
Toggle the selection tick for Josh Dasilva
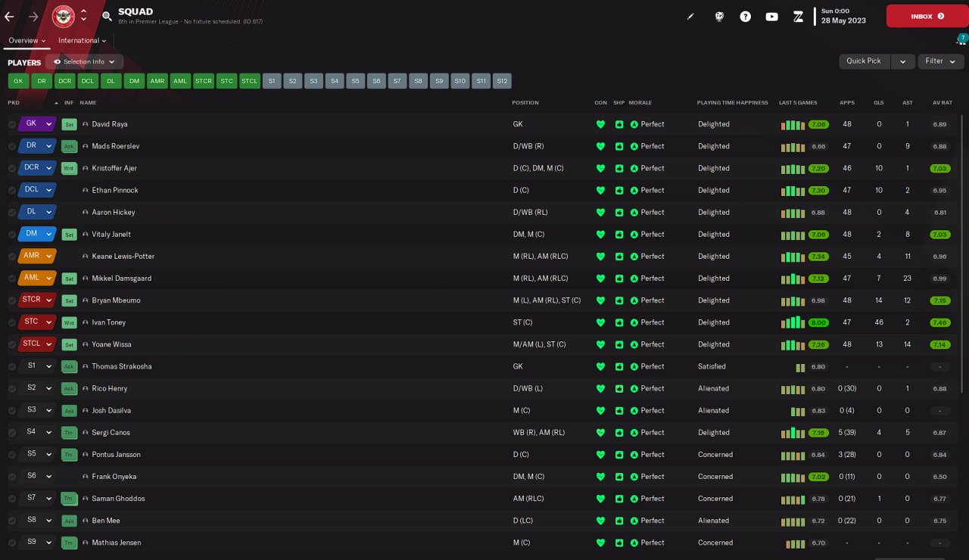click(x=12, y=410)
